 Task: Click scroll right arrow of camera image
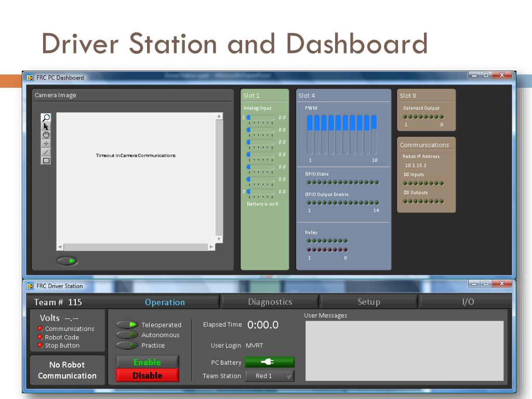click(211, 247)
